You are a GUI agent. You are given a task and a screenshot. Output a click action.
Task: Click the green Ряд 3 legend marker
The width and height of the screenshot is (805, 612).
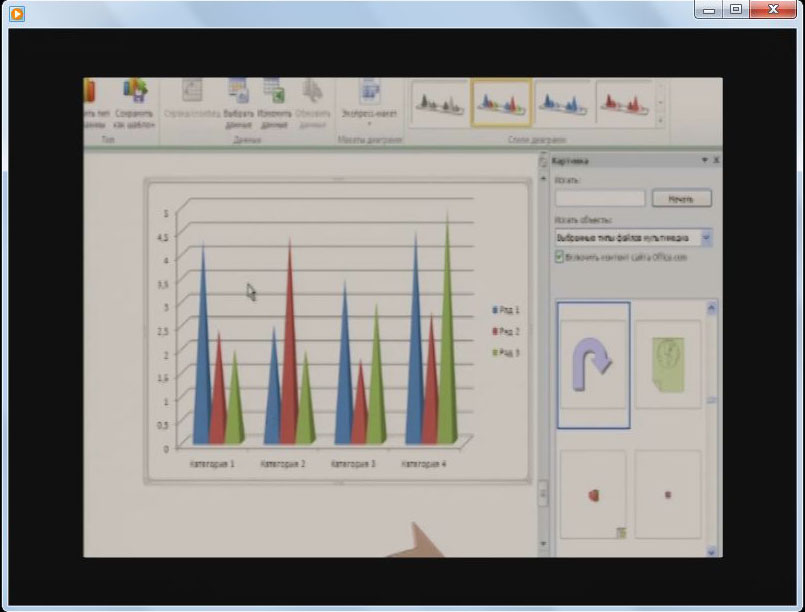click(495, 353)
